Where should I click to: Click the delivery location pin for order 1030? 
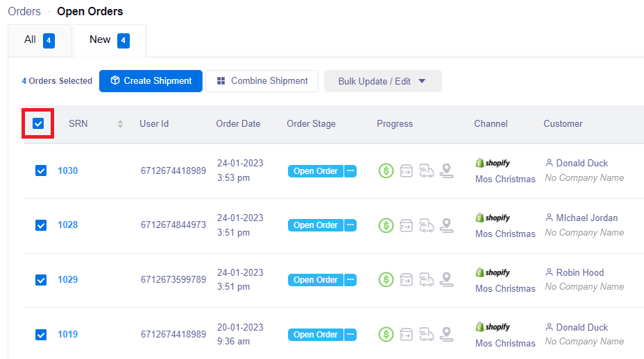[x=446, y=170]
